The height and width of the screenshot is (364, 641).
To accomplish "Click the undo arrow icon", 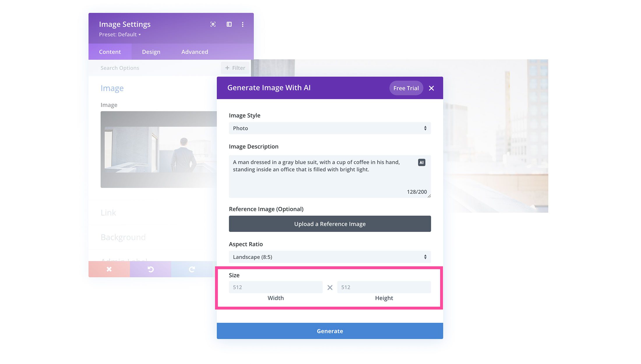I will pyautogui.click(x=151, y=269).
